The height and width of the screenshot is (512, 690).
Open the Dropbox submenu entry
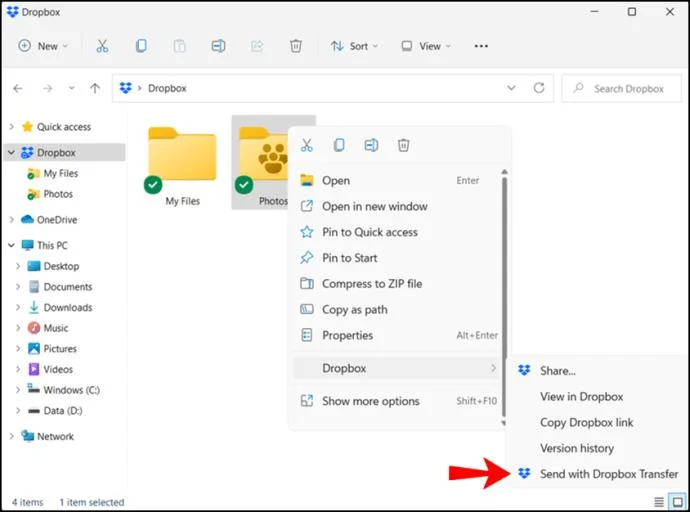coord(396,368)
